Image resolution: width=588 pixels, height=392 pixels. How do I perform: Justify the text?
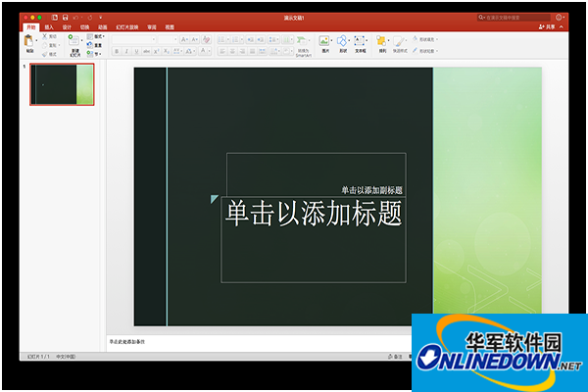pos(252,51)
